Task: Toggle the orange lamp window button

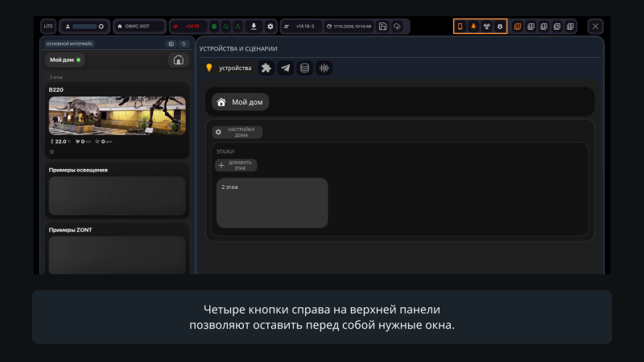Action: point(473,27)
